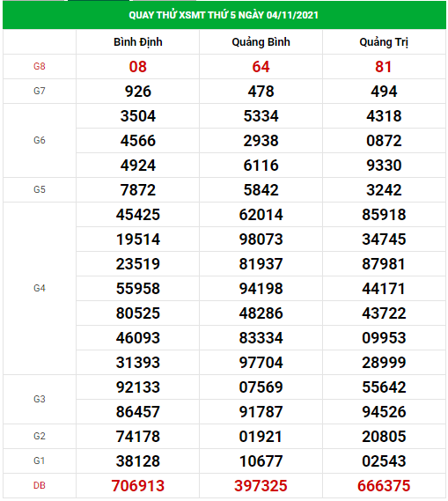
Task: Select the Quảng Bình column header
Action: click(x=261, y=42)
